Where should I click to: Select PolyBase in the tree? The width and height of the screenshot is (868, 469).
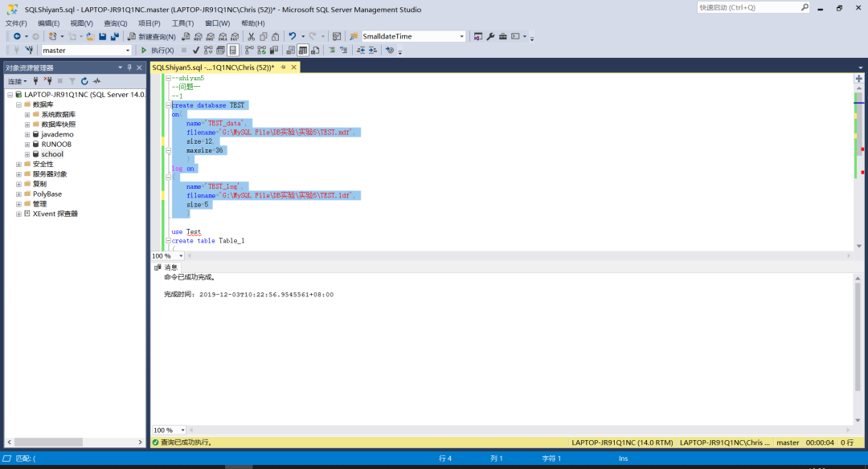[47, 194]
